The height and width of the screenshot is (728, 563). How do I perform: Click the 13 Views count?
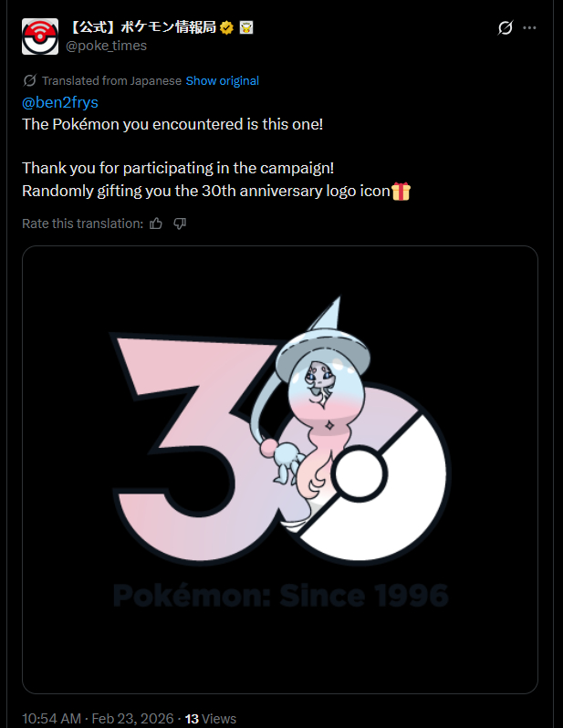[211, 718]
